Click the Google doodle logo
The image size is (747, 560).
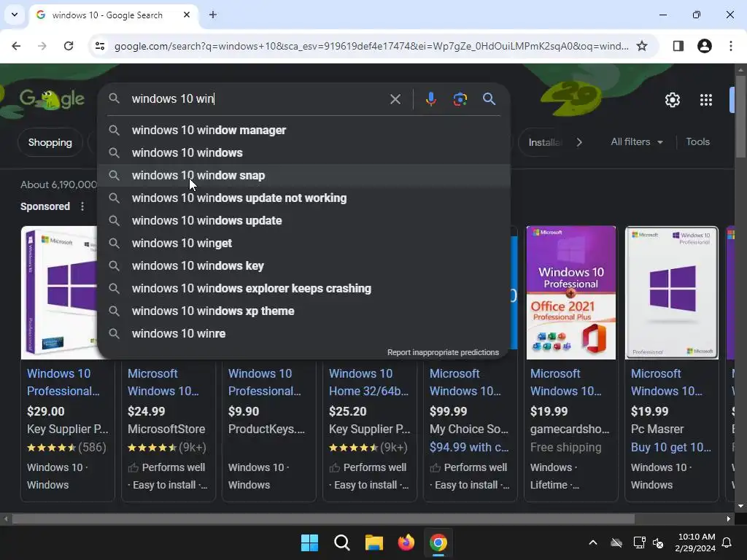(52, 99)
